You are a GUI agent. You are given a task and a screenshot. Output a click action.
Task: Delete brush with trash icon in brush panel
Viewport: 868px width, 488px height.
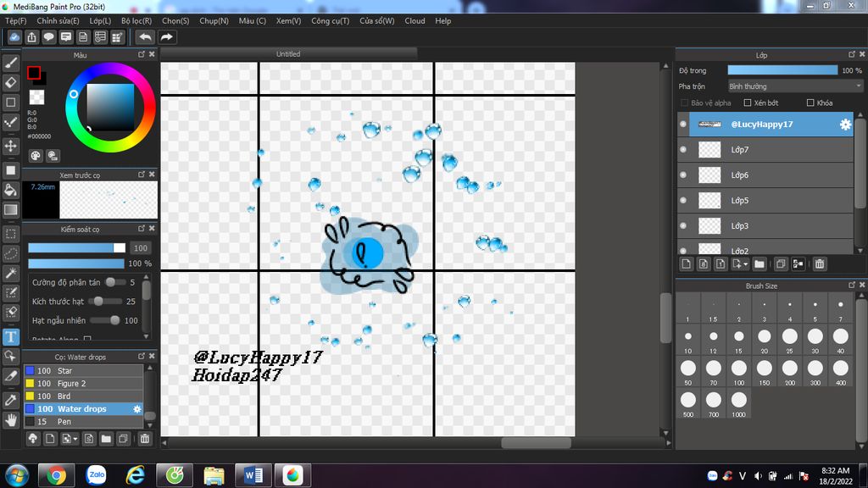145,439
